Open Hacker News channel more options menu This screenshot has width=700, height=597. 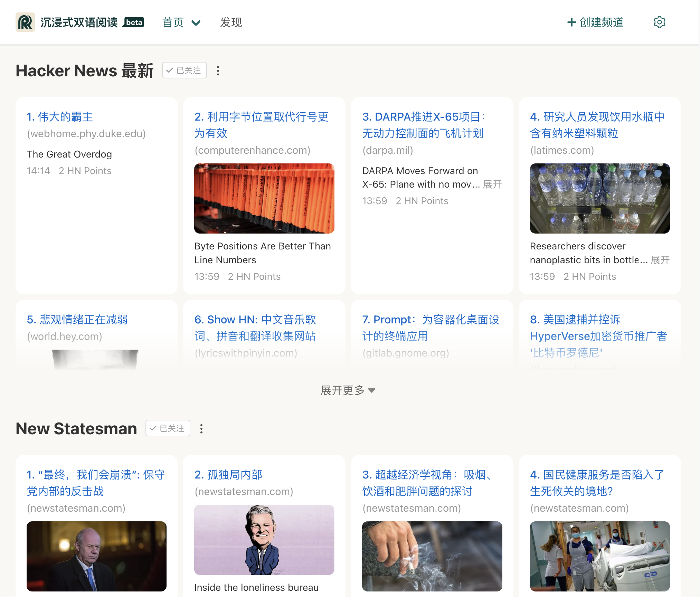pos(218,71)
